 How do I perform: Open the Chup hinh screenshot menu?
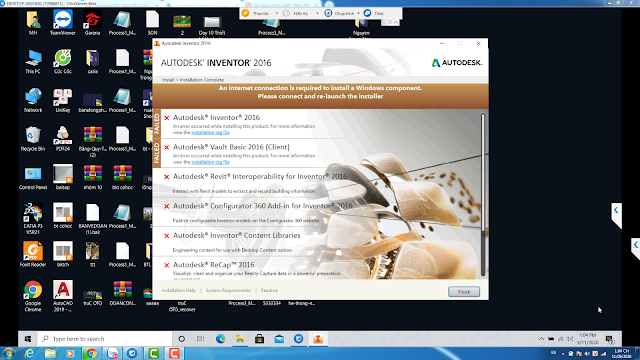342,13
